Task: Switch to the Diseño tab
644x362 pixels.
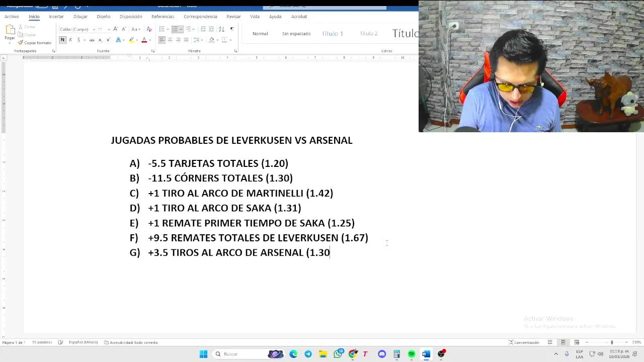Action: (103, 17)
